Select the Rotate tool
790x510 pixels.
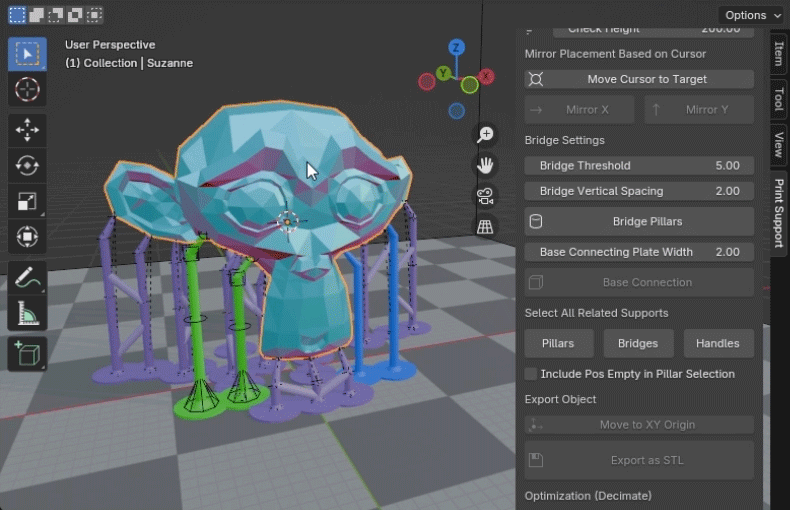click(27, 165)
